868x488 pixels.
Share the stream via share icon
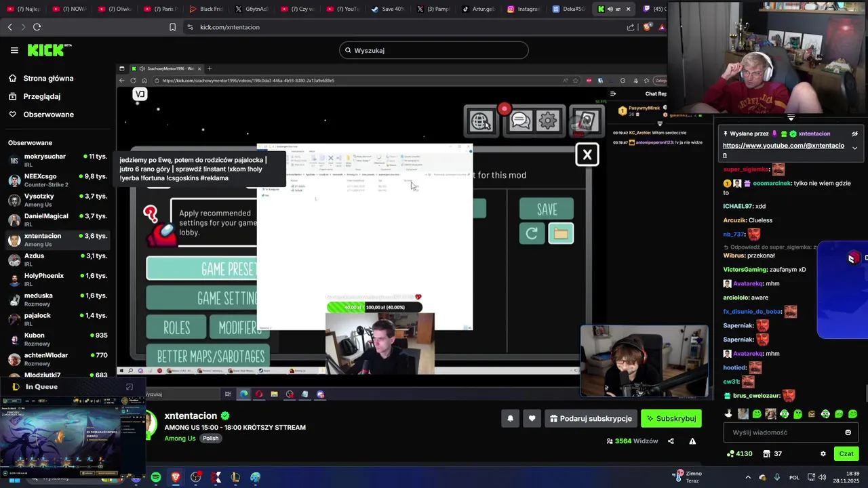click(671, 441)
